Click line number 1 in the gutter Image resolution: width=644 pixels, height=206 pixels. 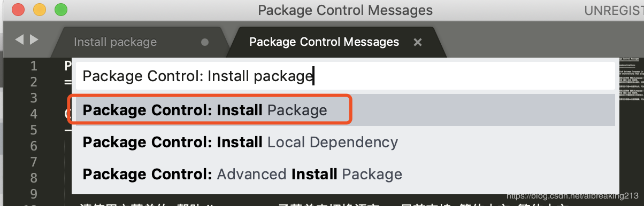tap(34, 66)
